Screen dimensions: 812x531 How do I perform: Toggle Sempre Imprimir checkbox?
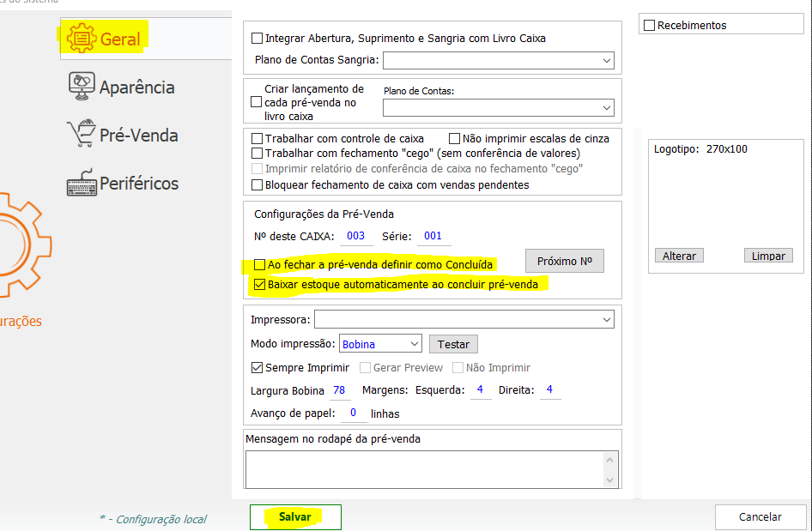257,368
